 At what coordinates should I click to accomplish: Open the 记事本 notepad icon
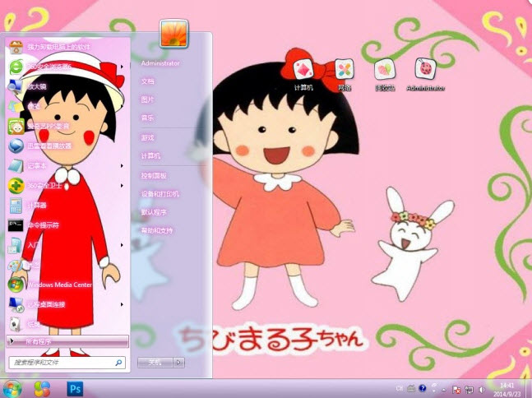point(16,166)
